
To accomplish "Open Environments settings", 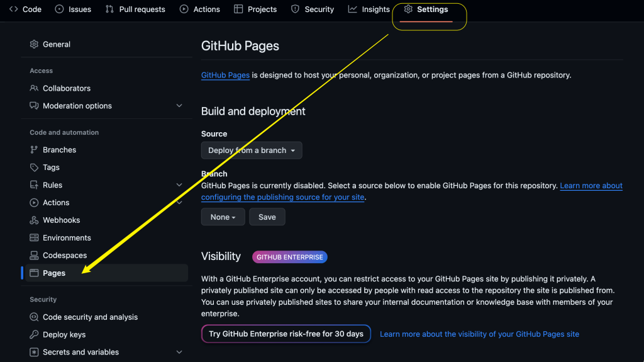I will (x=106, y=238).
